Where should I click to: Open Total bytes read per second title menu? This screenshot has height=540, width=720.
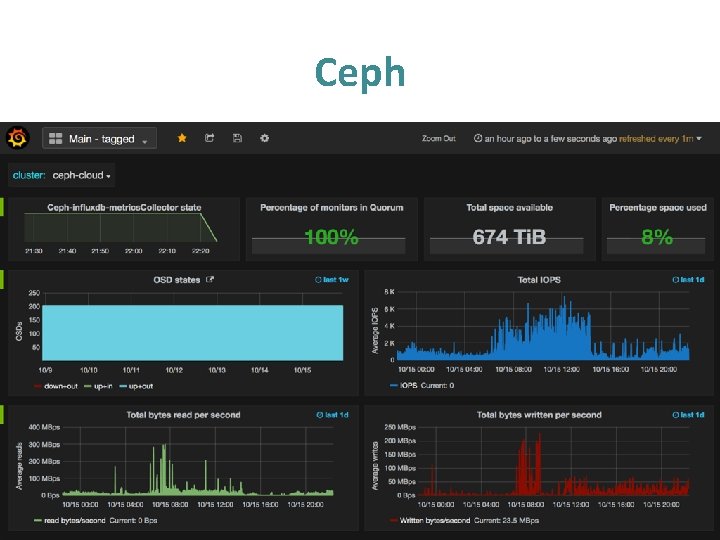pos(183,415)
